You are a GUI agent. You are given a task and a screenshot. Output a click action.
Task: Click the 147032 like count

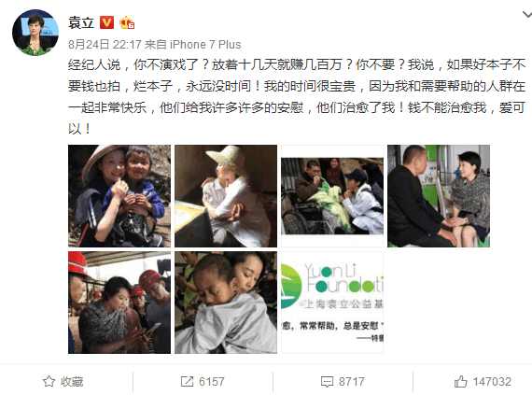(x=492, y=381)
